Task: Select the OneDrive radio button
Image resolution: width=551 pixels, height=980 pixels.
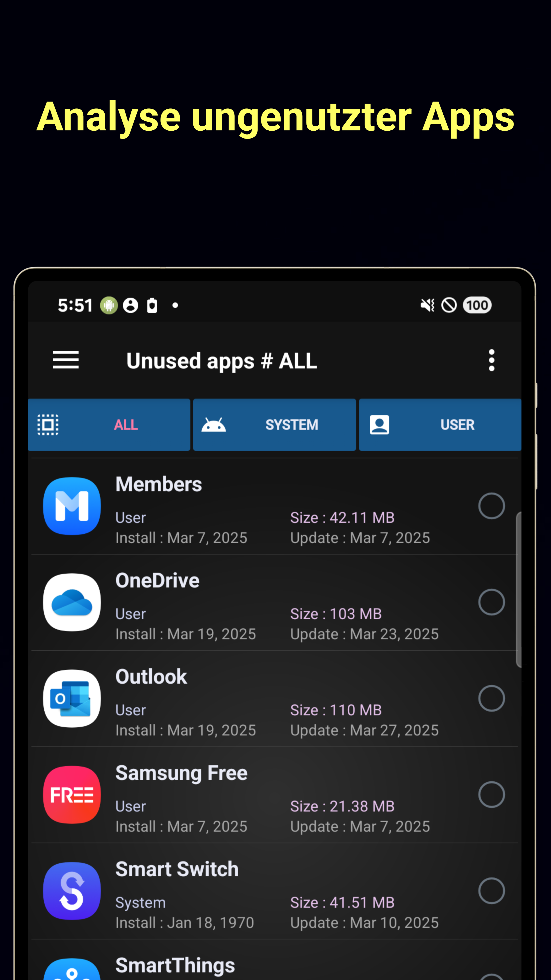Action: (x=491, y=602)
